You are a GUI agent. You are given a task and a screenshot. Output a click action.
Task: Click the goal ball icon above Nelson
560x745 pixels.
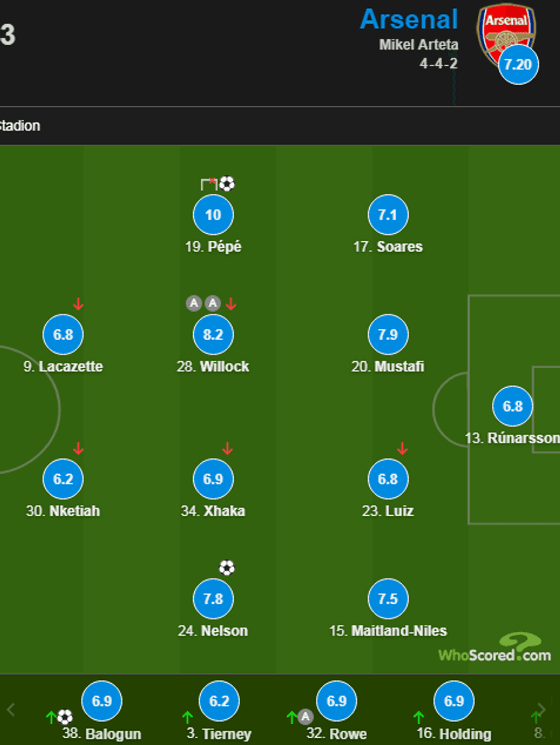(227, 568)
